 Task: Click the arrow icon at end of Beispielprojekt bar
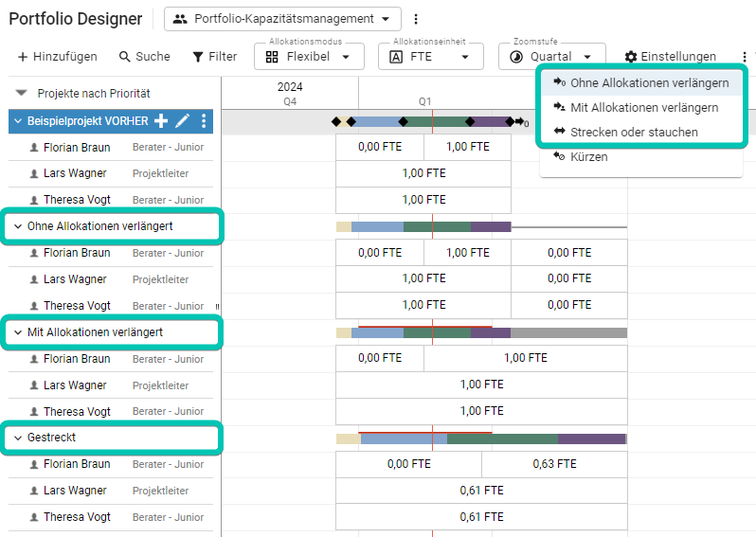coord(522,122)
